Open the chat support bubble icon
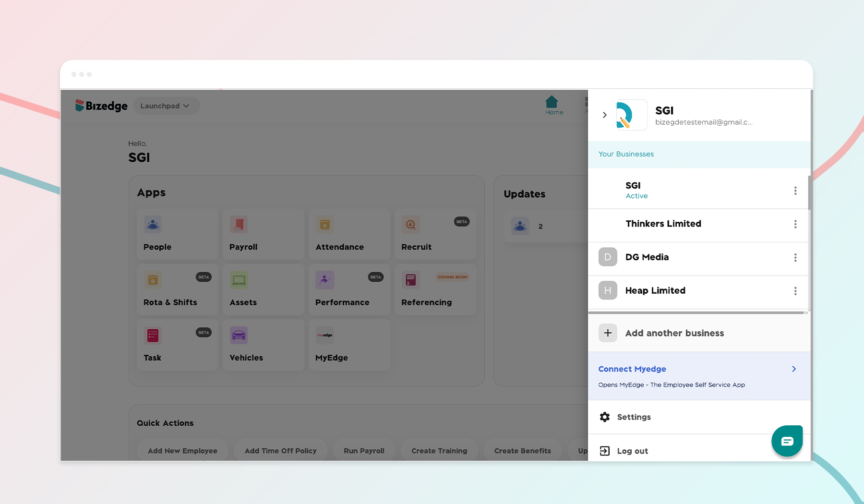The width and height of the screenshot is (864, 504). click(787, 441)
